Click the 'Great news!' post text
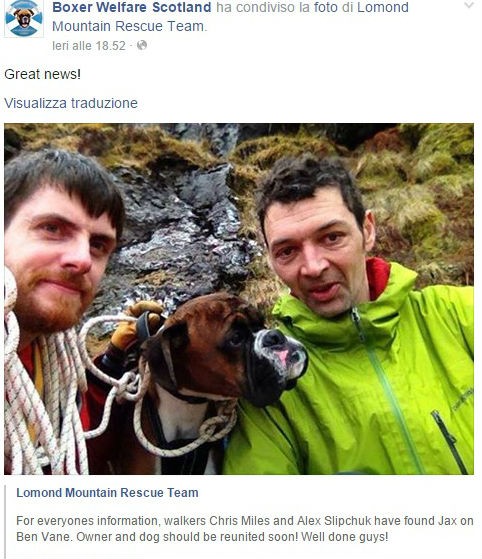The width and height of the screenshot is (482, 559). 42,74
